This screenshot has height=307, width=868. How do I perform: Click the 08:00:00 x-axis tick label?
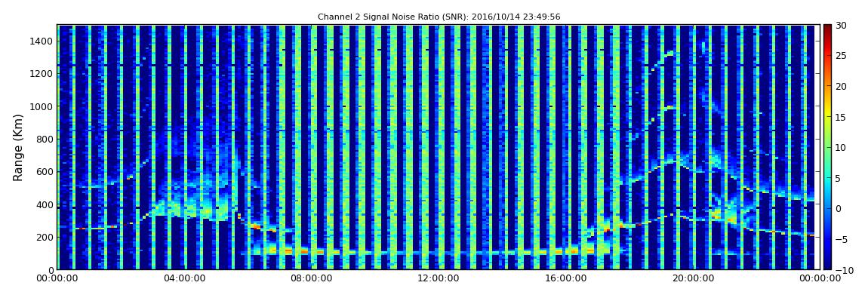(311, 279)
